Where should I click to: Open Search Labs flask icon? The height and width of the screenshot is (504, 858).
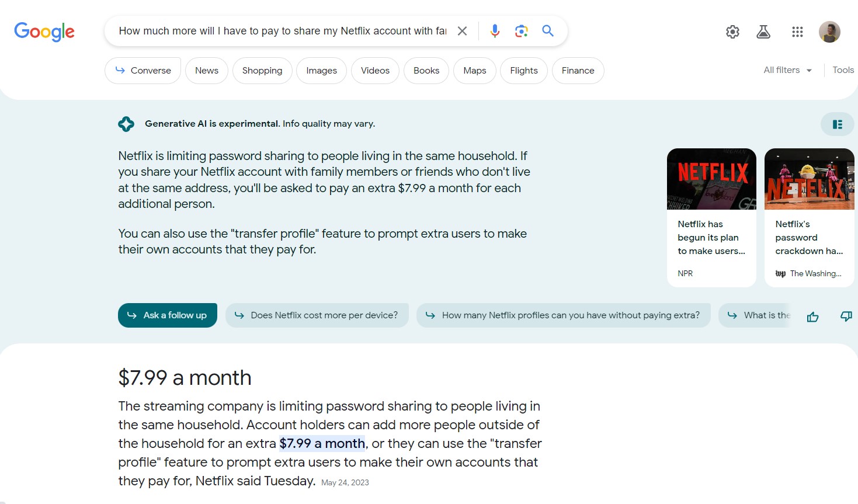pos(763,32)
